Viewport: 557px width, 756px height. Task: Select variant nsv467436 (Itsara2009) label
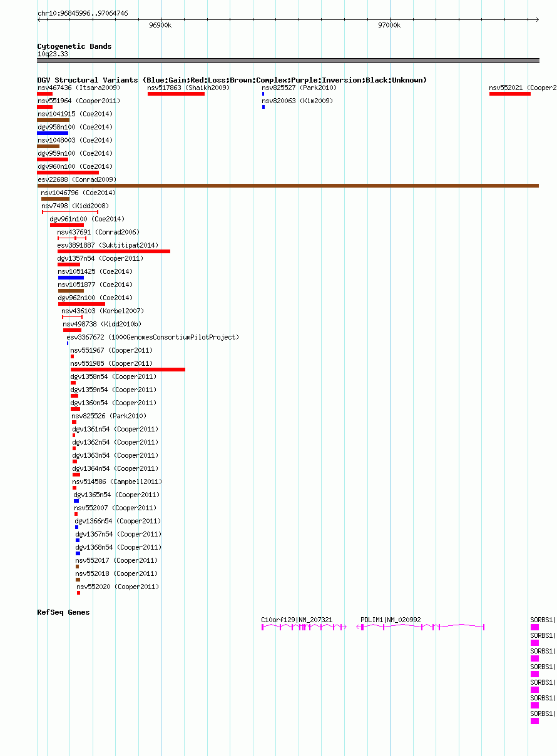(79, 88)
